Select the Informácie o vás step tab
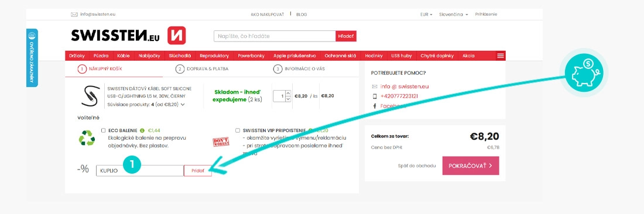This screenshot has width=644, height=214. click(x=299, y=69)
